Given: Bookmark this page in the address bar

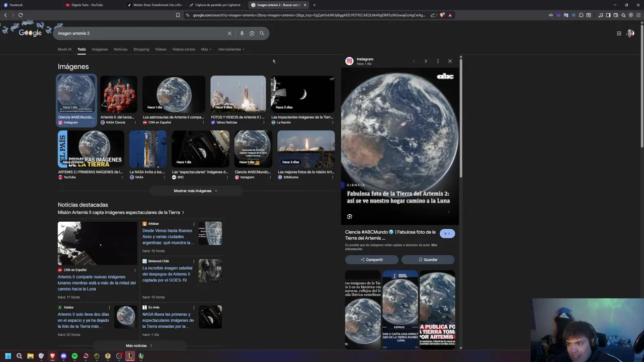Looking at the screenshot, I should click(x=178, y=15).
